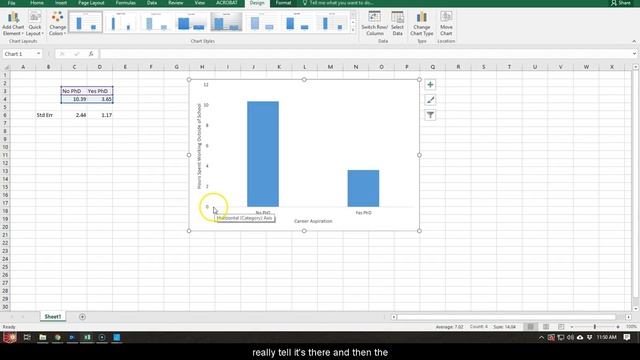Select the Yes PhD bar
640x360 pixels.
coord(363,188)
